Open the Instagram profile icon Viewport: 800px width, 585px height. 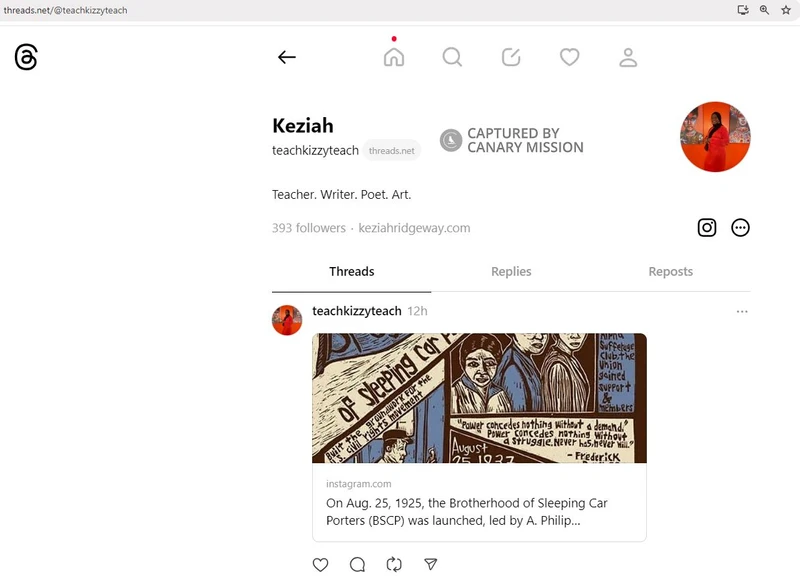click(x=707, y=227)
